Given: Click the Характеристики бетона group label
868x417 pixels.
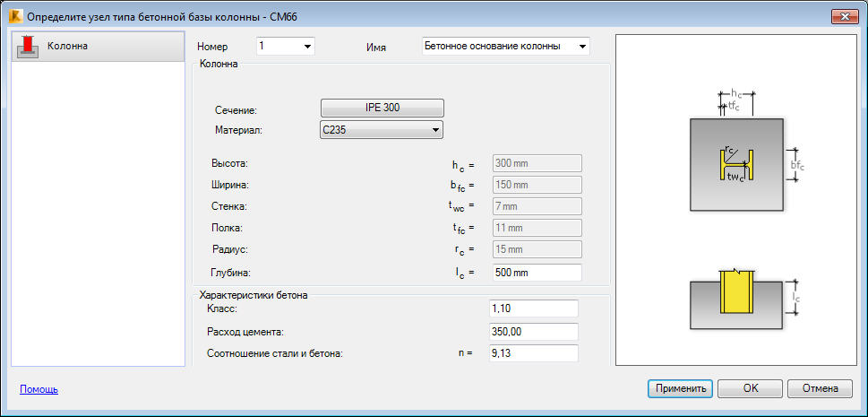Looking at the screenshot, I should pos(253,295).
